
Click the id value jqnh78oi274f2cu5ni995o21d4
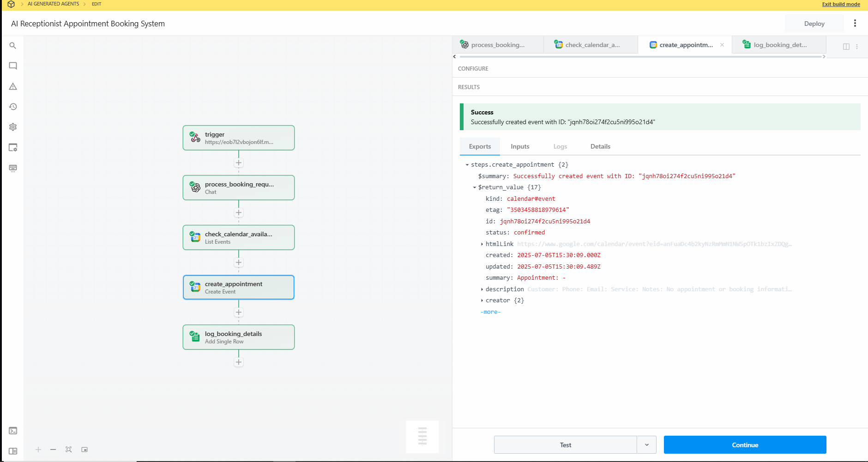(x=545, y=222)
